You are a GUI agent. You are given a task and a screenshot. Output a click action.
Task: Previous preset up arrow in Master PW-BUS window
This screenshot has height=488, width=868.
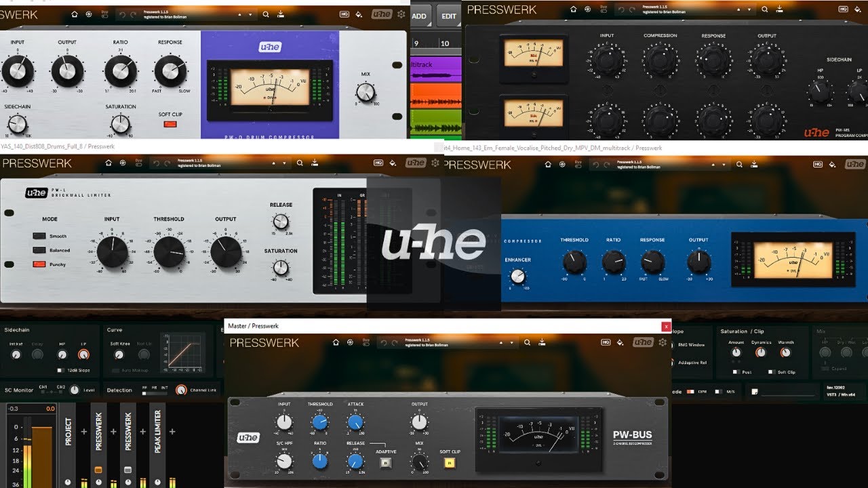coord(501,342)
